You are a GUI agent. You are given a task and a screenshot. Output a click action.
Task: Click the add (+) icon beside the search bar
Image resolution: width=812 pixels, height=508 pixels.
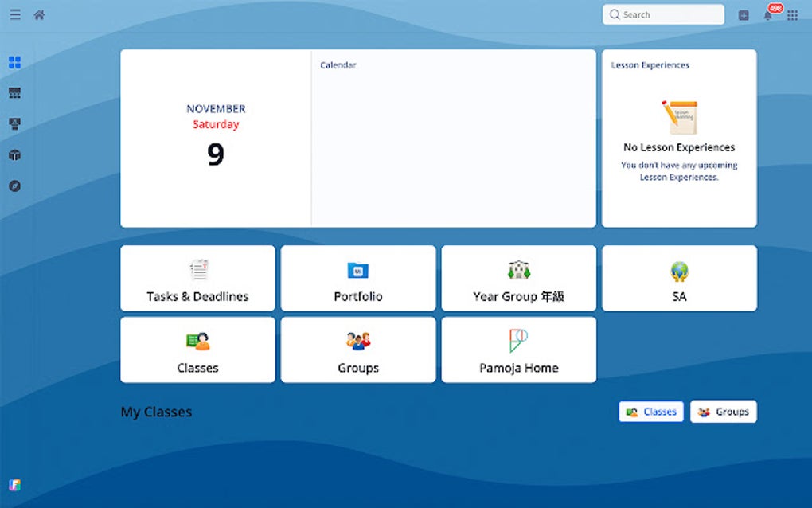coord(743,14)
